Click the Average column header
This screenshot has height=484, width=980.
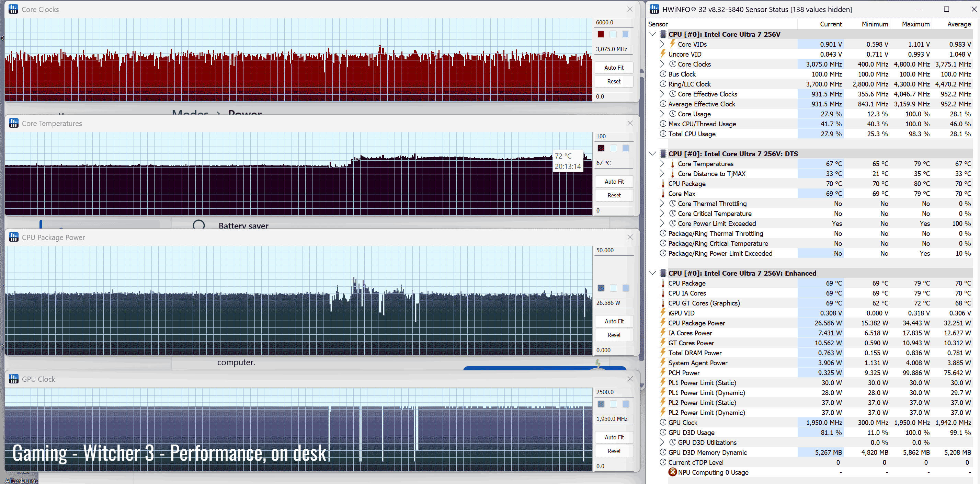pyautogui.click(x=959, y=24)
